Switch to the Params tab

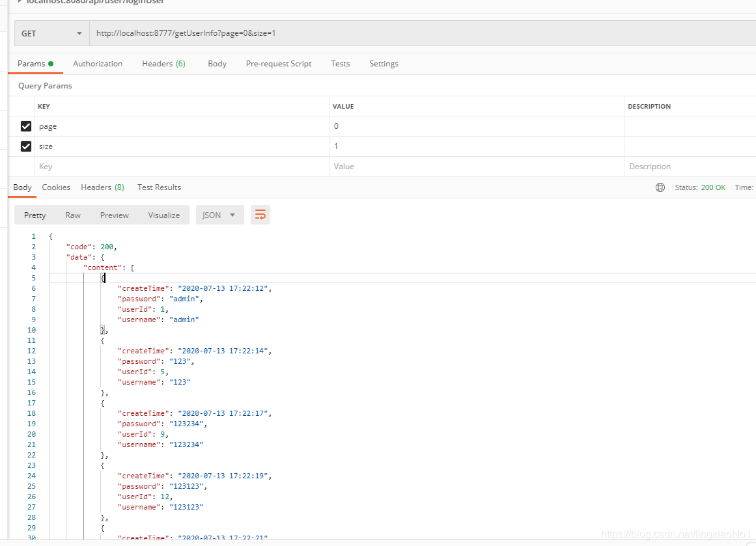click(35, 64)
